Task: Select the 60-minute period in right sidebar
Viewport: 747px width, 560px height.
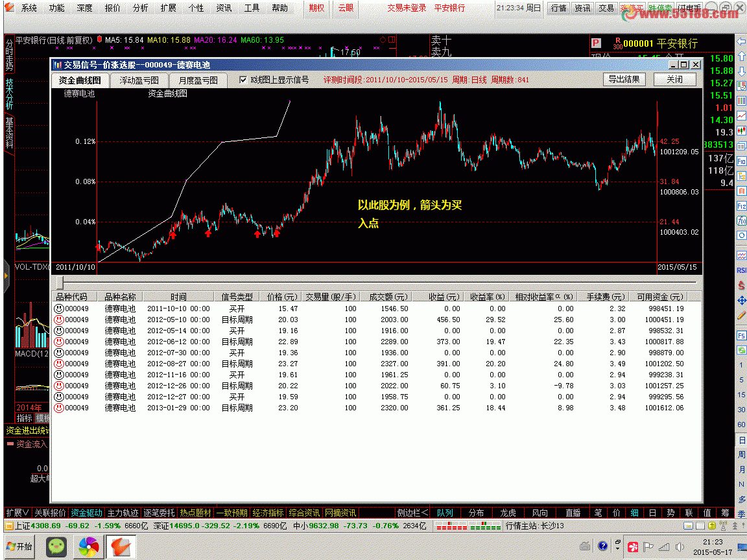Action: click(x=741, y=425)
